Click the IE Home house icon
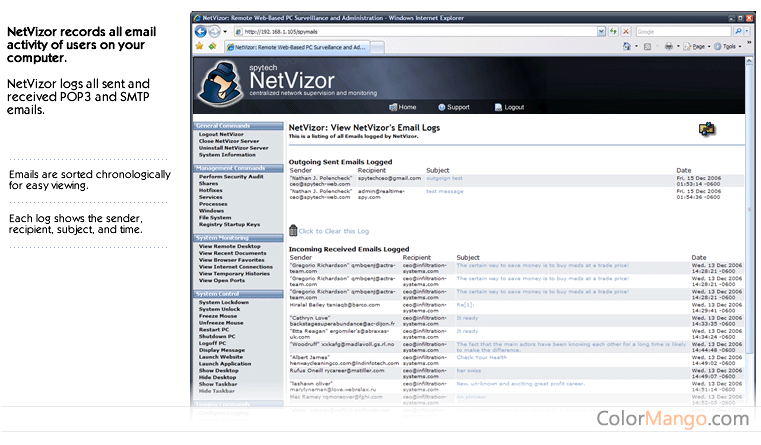 [x=627, y=47]
